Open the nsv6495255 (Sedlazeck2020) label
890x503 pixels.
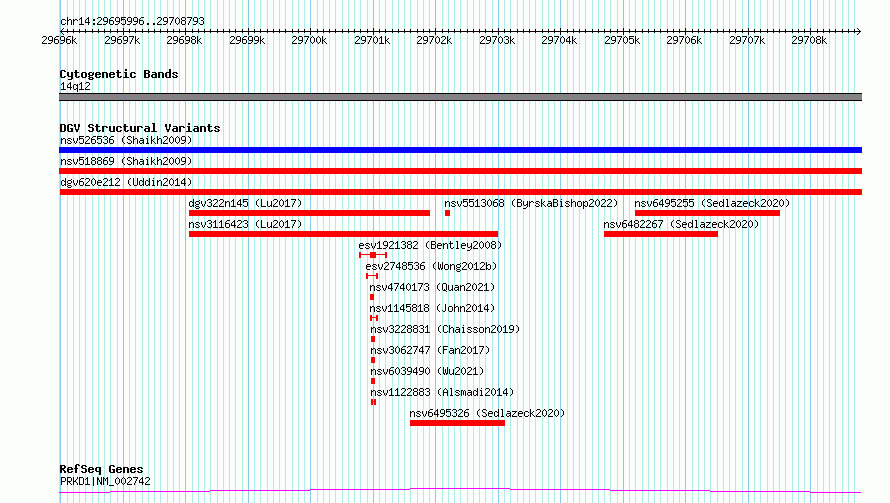712,203
